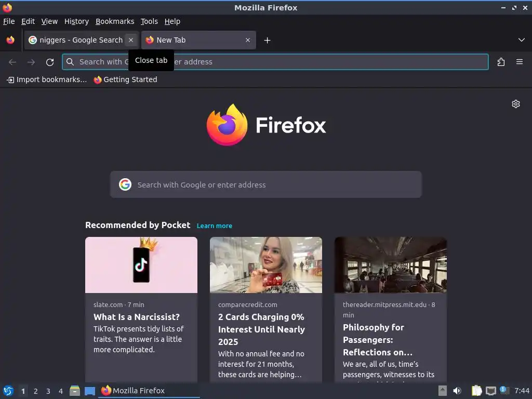Click the back navigation arrow
The image size is (532, 399).
[x=12, y=62]
